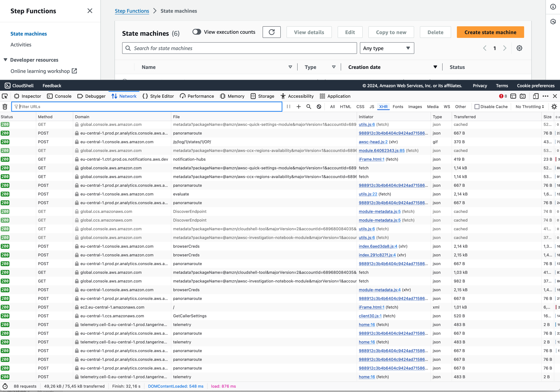Take a screenshot with camera icon
The width and height of the screenshot is (560, 392).
(x=523, y=96)
